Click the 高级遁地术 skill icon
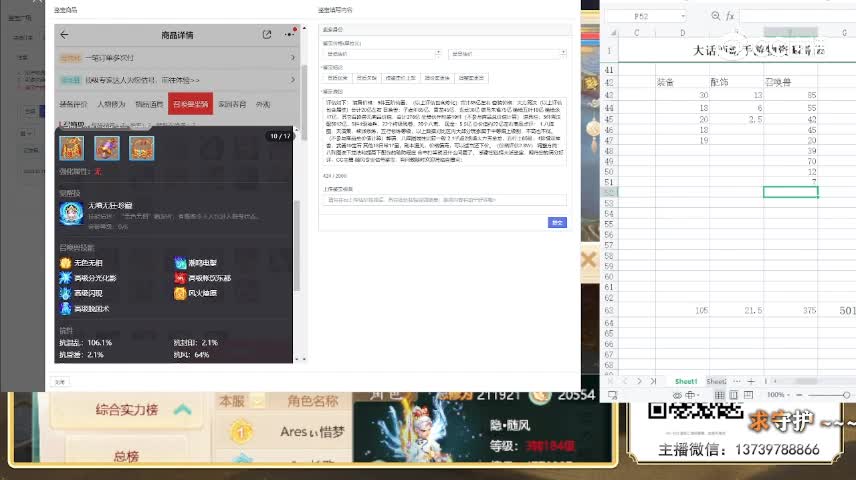Image resolution: width=856 pixels, height=480 pixels. click(66, 309)
